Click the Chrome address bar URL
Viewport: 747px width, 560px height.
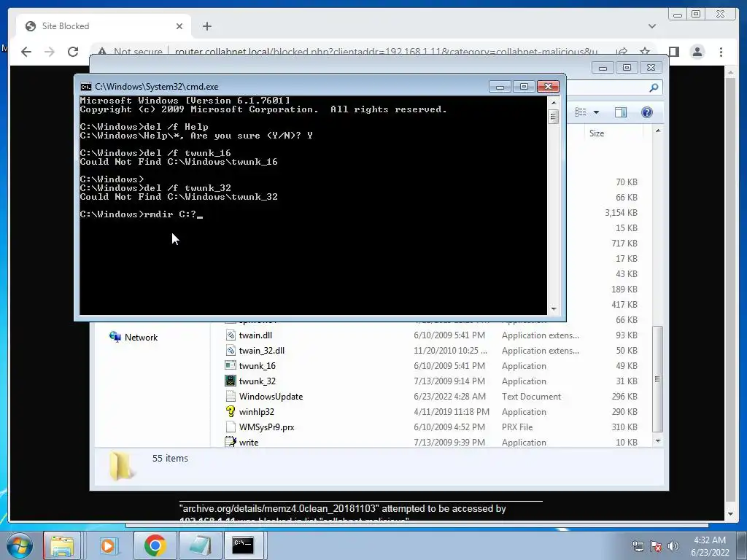point(386,52)
